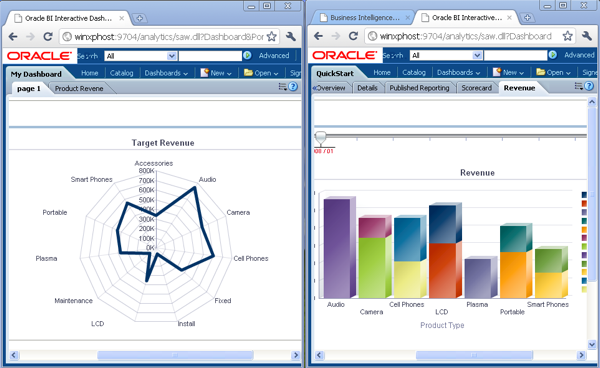Click horizontal scrollbar right arrow in left window
Viewport: 600px width, 368px height.
point(295,355)
